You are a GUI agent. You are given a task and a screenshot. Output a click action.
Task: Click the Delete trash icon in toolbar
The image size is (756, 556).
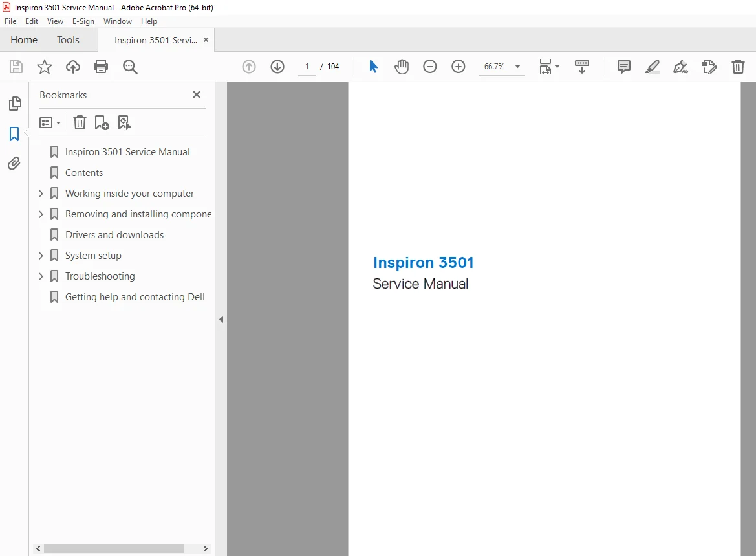[x=738, y=67]
